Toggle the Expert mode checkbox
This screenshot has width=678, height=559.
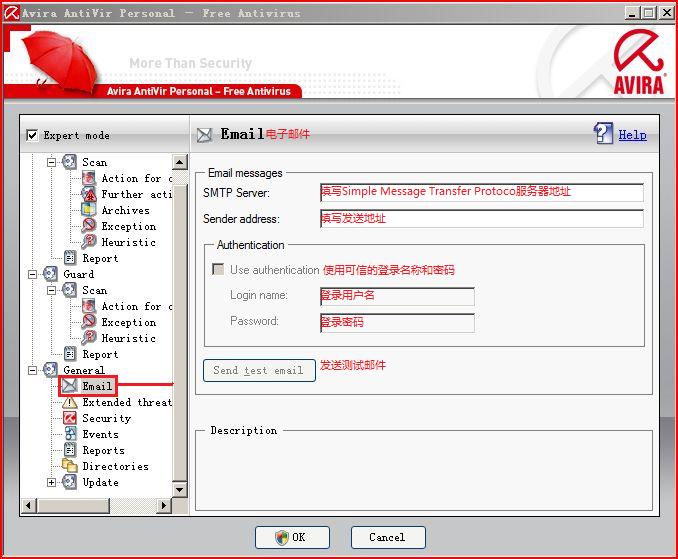[x=32, y=135]
